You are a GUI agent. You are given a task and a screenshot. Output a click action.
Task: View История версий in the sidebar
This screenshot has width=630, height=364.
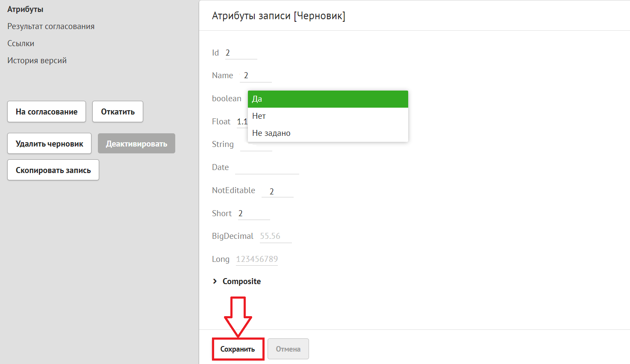(37, 61)
